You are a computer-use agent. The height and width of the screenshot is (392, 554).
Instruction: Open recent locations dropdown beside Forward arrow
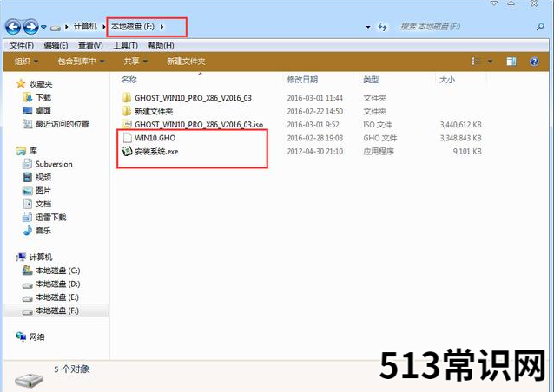pos(43,27)
